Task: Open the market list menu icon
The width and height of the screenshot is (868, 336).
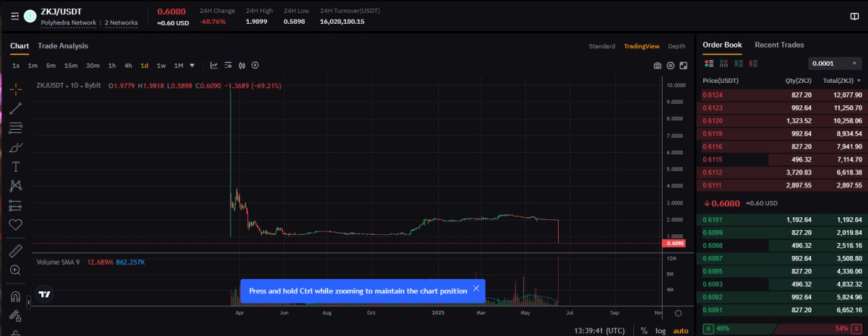Action: [15, 16]
